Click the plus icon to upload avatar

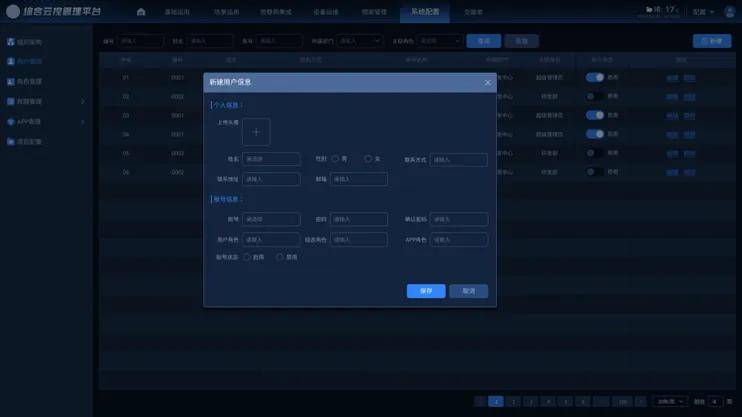(x=256, y=132)
